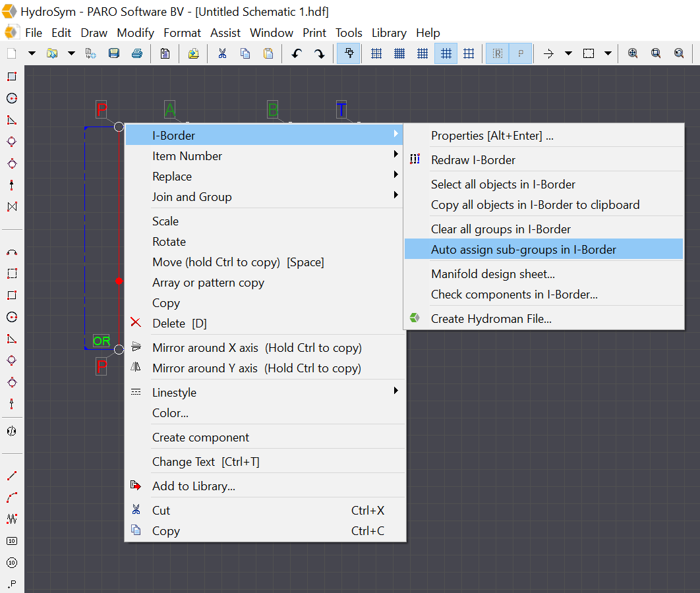Image resolution: width=700 pixels, height=593 pixels.
Task: Click the yellow folder download-arrow toolbar icon
Action: coord(193,53)
